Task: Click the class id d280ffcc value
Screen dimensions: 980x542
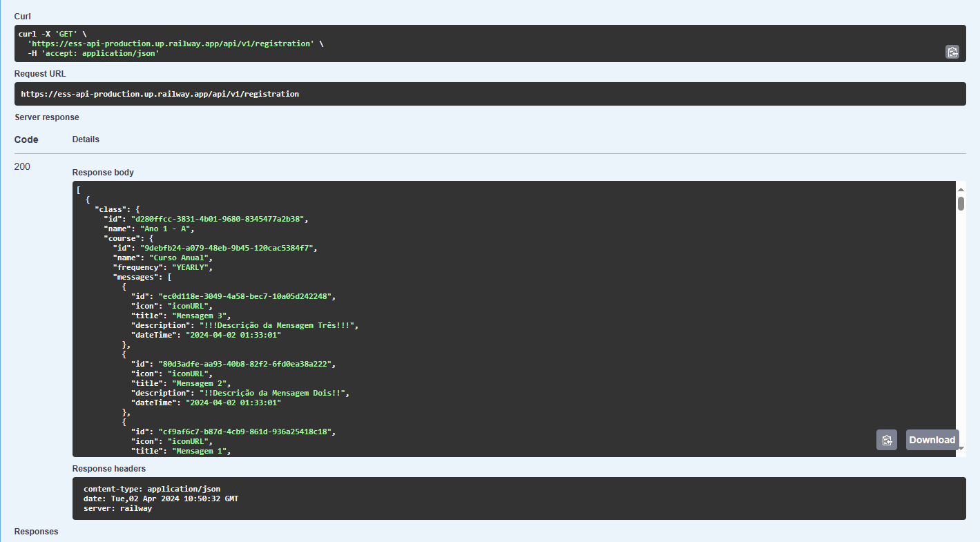Action: (x=218, y=219)
